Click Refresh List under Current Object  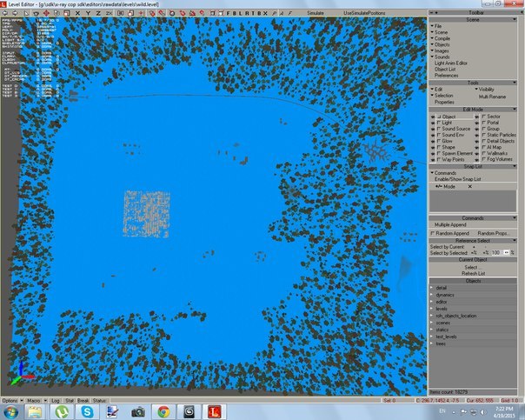[473, 274]
